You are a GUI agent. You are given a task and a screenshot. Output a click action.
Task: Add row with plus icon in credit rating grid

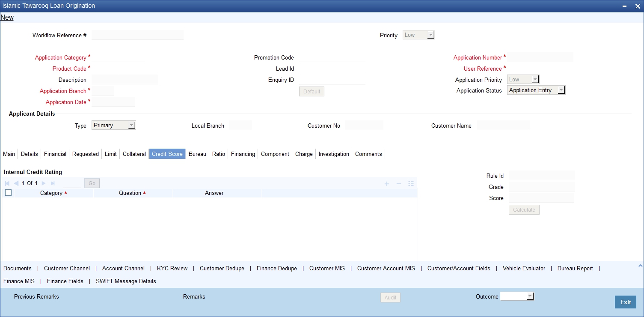387,183
